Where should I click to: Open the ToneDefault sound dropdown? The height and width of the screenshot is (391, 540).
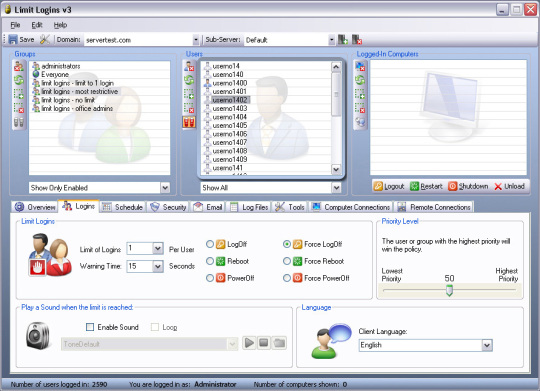(232, 344)
